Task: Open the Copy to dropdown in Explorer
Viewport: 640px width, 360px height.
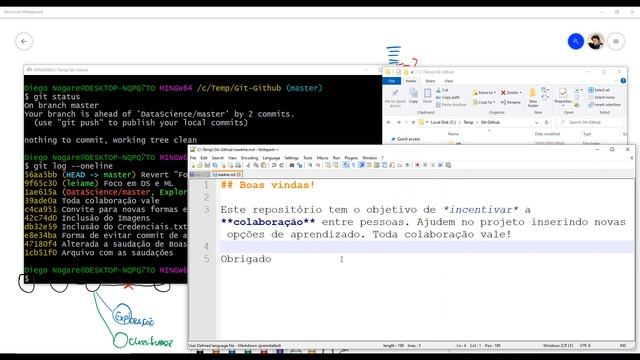Action: [484, 102]
